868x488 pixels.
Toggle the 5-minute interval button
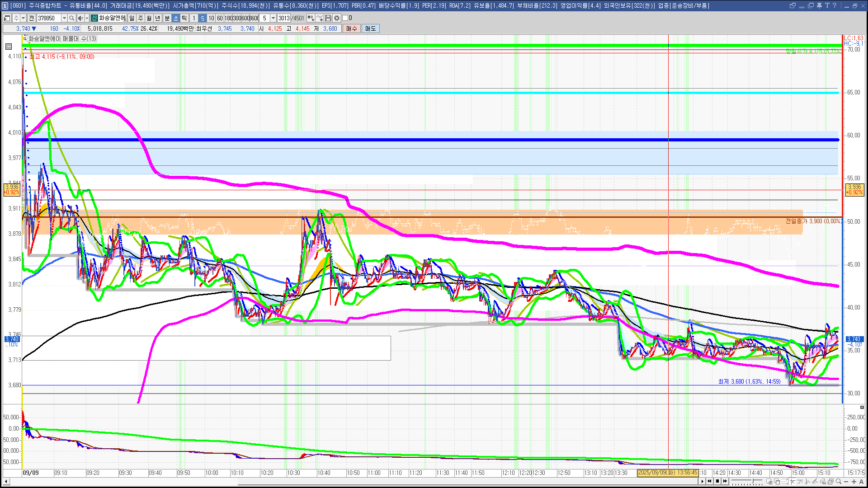[x=203, y=18]
